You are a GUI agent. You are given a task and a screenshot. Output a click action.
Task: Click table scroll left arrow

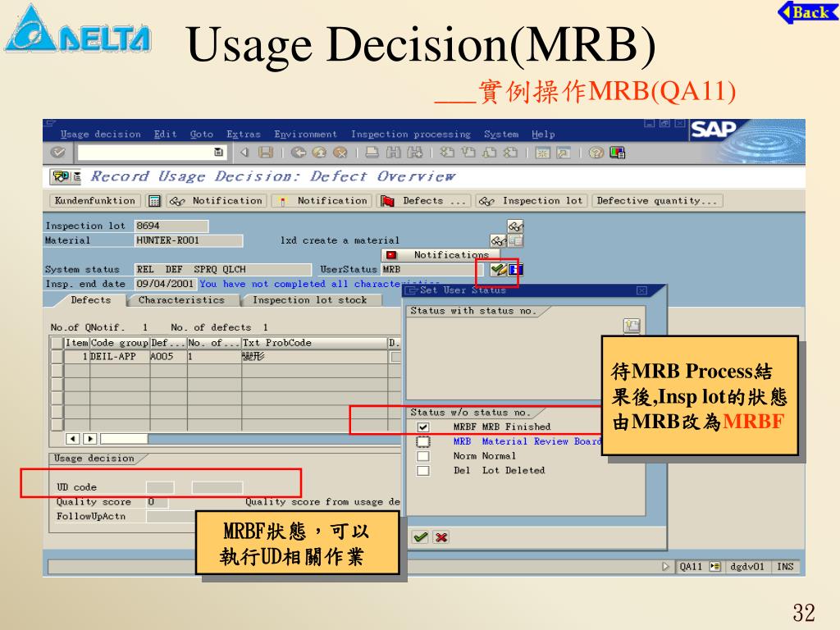(x=73, y=439)
